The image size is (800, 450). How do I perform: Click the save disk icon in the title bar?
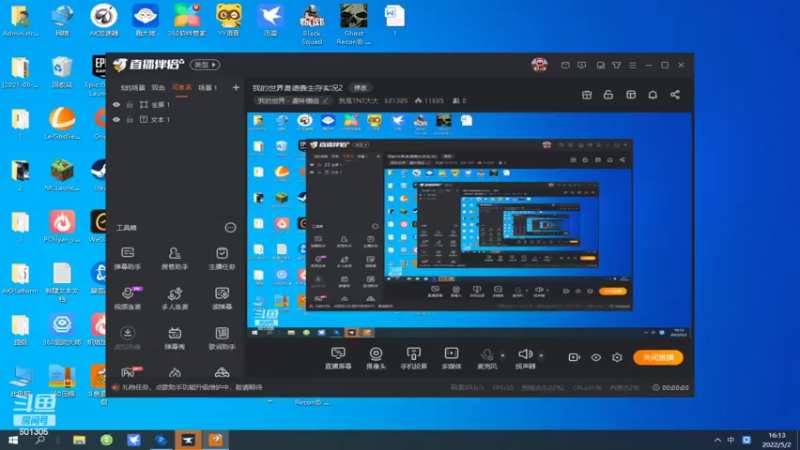pyautogui.click(x=601, y=65)
